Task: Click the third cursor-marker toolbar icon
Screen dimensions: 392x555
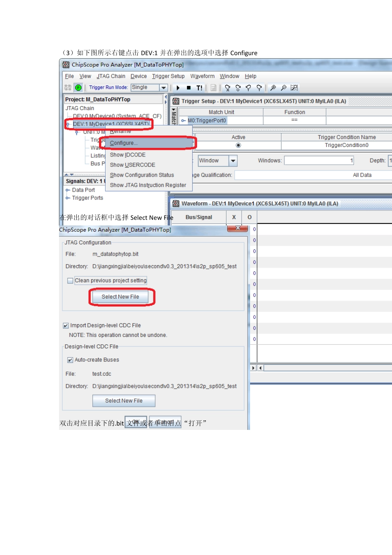Action: [x=248, y=88]
